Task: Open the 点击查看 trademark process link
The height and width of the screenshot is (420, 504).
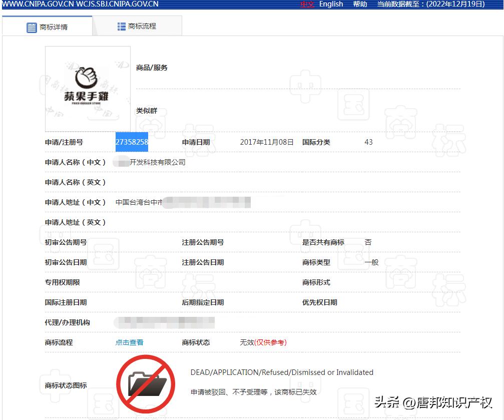Action: 129,342
